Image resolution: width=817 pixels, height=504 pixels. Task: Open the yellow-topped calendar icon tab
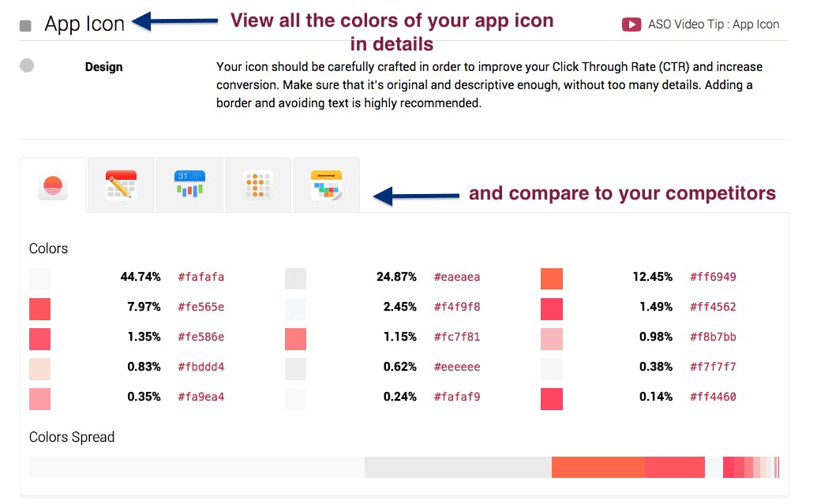pyautogui.click(x=326, y=185)
